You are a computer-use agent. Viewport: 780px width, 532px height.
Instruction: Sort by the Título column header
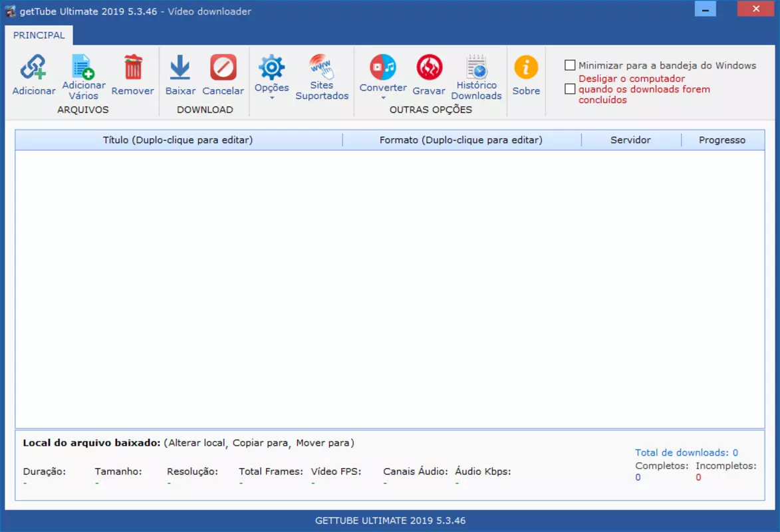coord(178,140)
